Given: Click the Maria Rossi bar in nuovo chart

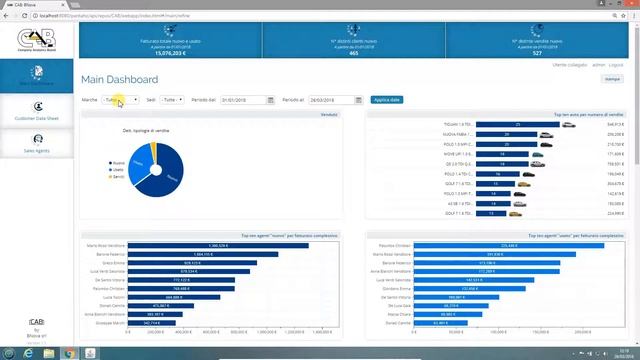Looking at the screenshot, I should click(x=218, y=246).
